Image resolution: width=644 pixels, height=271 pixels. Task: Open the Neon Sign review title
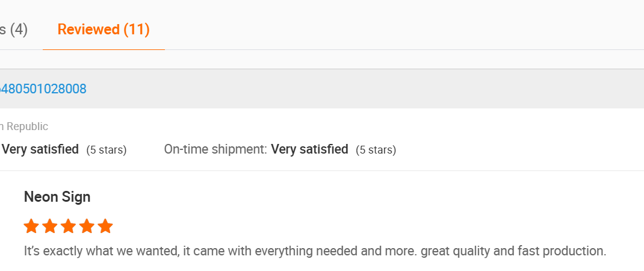point(57,197)
